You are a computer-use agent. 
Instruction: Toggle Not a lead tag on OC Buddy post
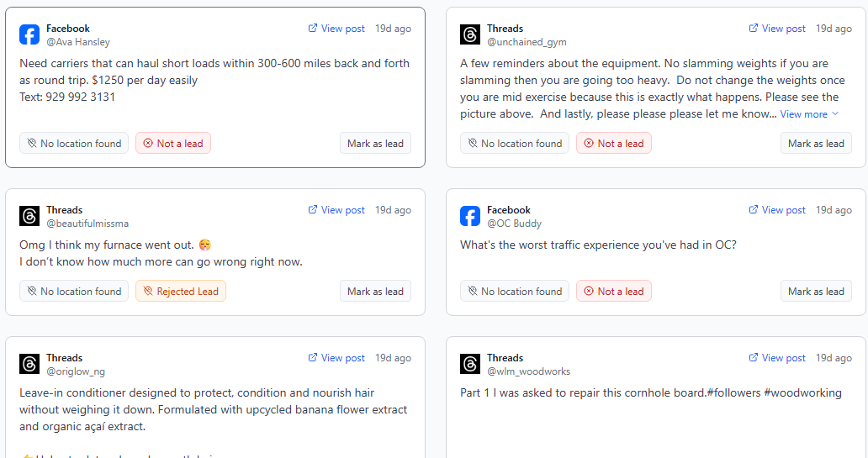coord(614,291)
